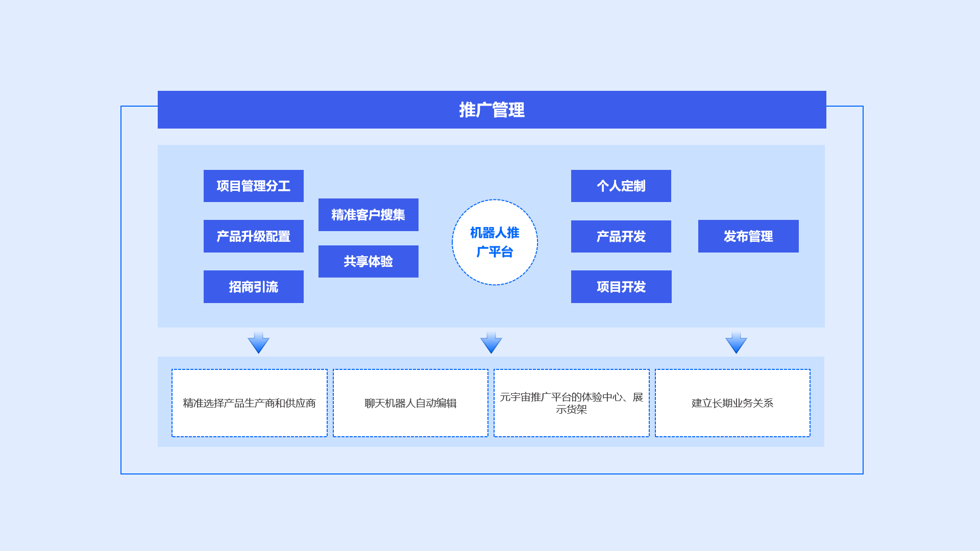Click the left blue down arrow
This screenshot has height=551, width=980.
click(x=258, y=343)
